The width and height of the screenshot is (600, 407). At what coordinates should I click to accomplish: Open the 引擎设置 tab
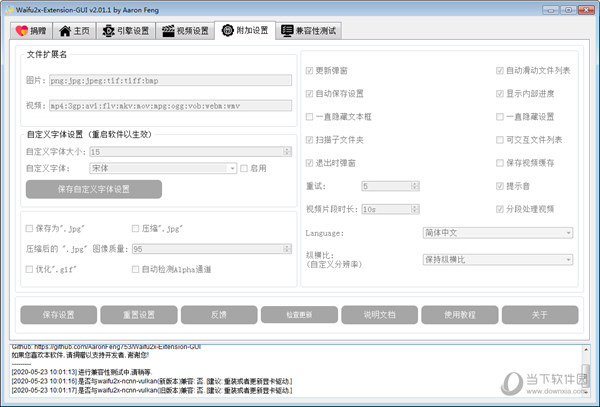[x=126, y=31]
